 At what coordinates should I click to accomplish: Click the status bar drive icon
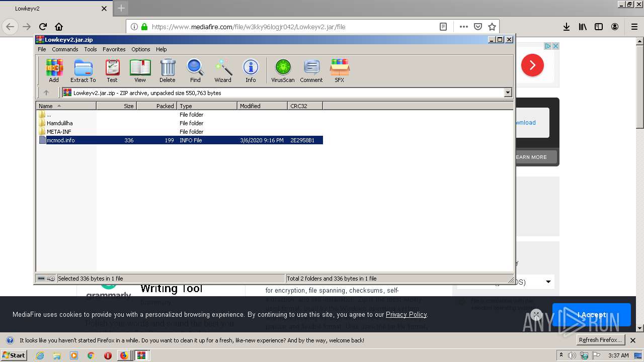(x=41, y=278)
